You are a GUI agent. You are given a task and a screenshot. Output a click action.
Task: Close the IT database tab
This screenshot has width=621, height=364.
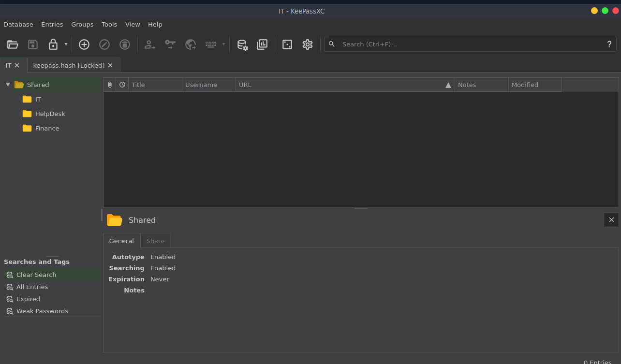tap(17, 65)
